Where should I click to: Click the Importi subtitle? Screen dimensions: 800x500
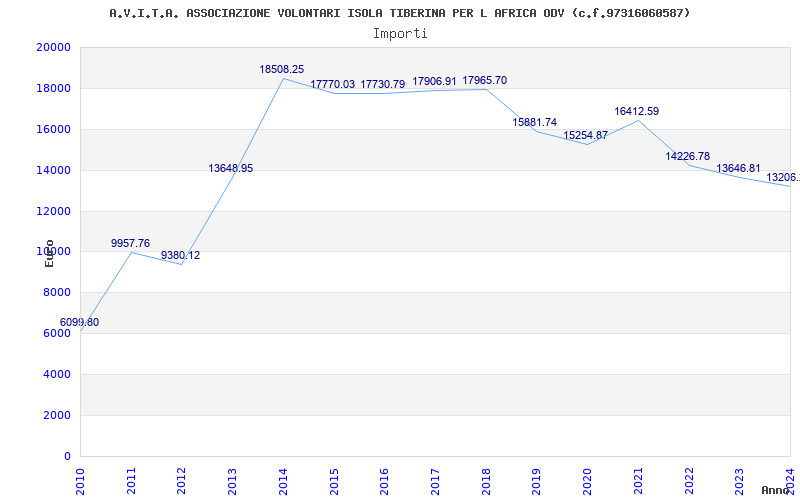point(400,34)
